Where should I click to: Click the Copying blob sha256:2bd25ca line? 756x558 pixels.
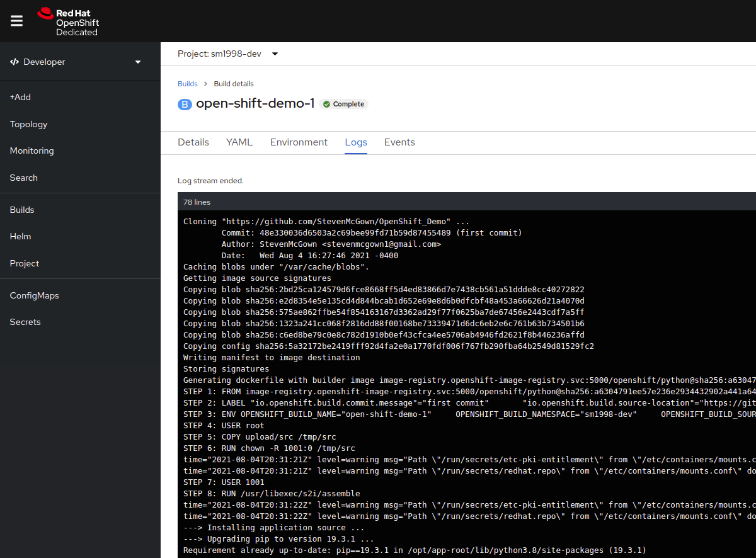[x=384, y=290]
